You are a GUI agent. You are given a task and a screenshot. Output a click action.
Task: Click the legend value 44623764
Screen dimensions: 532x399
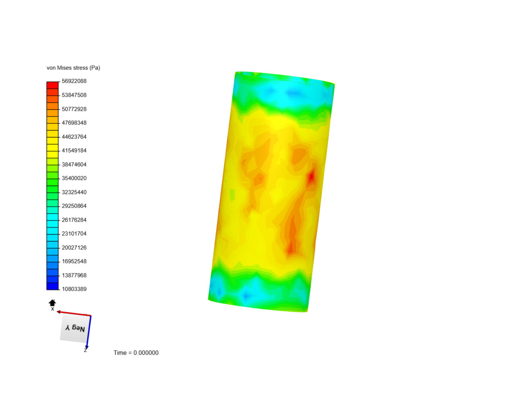coord(74,137)
